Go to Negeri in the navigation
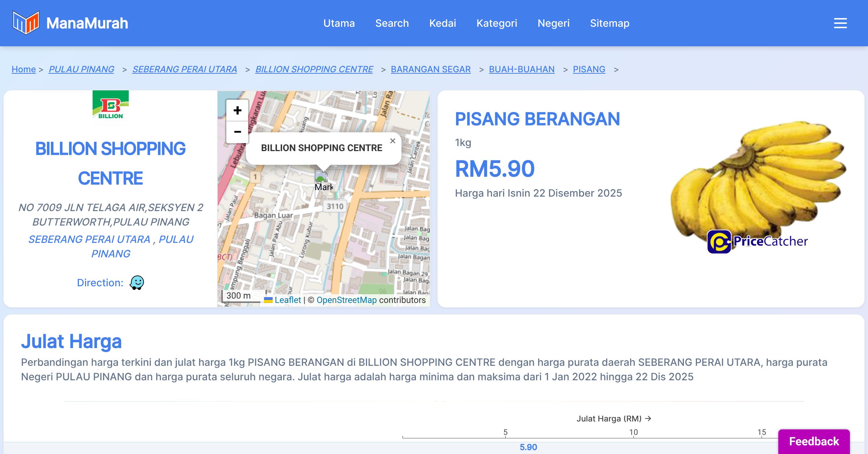 (x=553, y=23)
